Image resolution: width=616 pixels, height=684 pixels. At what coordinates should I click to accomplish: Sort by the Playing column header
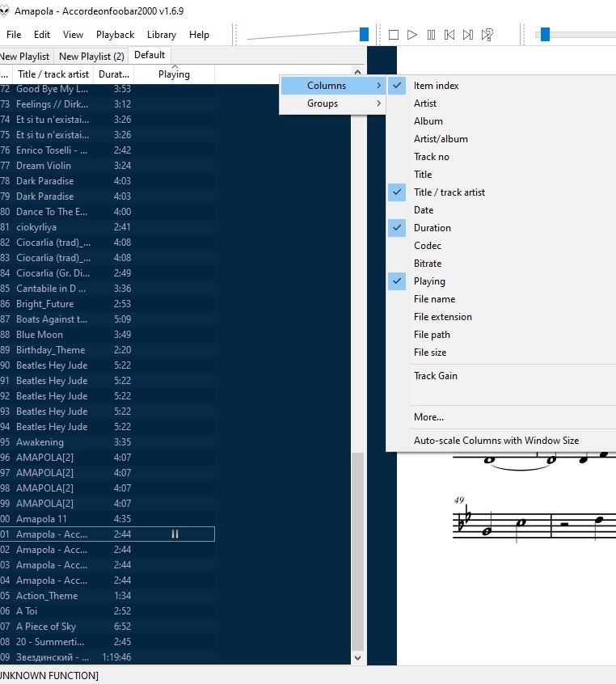pos(174,74)
